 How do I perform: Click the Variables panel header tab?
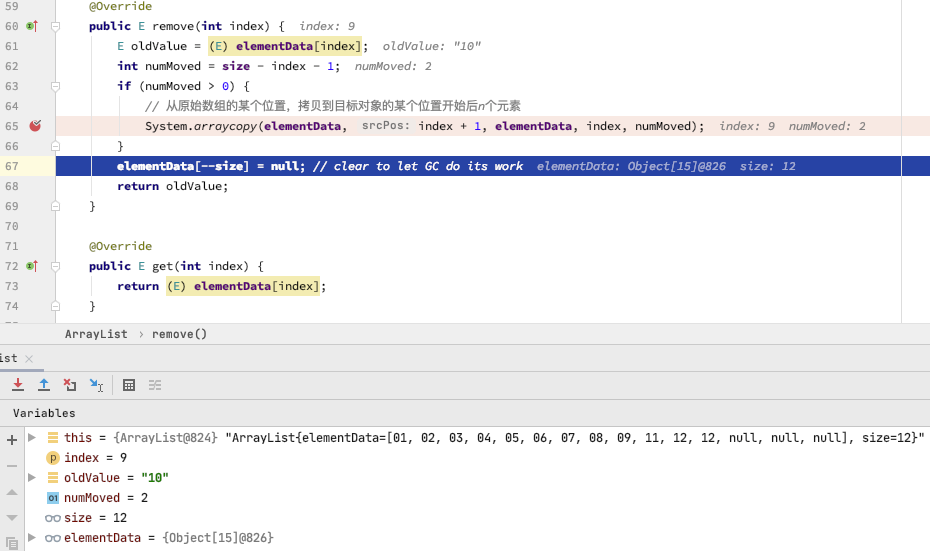click(44, 413)
